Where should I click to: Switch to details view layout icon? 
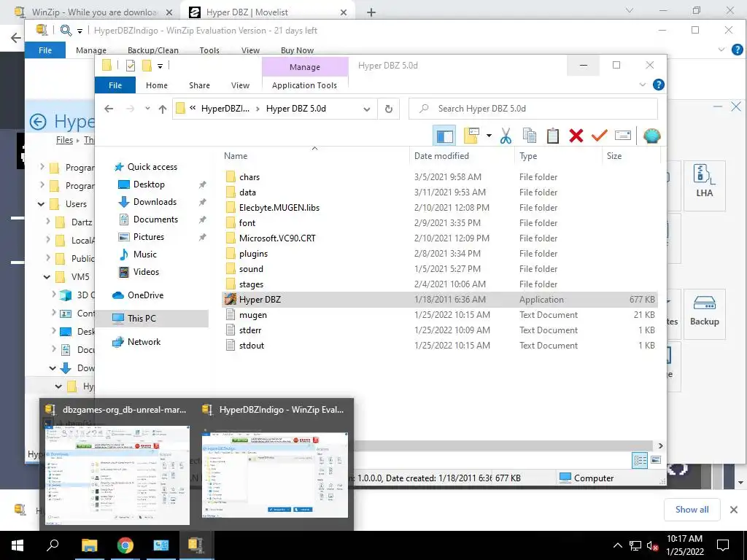click(640, 460)
